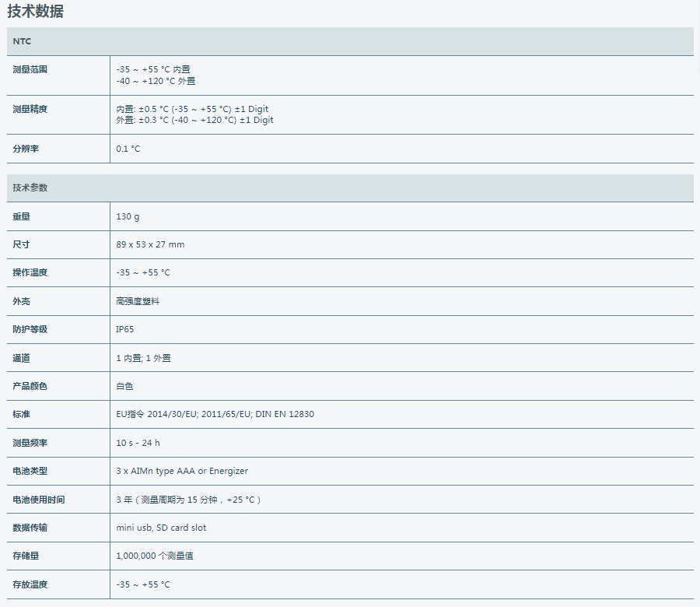Screen dimensions: 700x607
Task: Select the 测量范围 row label
Action: [x=30, y=69]
